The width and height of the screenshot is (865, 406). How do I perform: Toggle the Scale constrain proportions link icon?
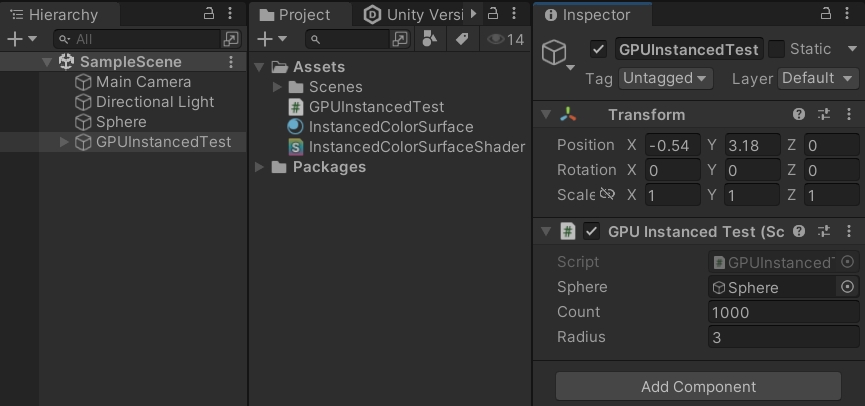point(607,195)
